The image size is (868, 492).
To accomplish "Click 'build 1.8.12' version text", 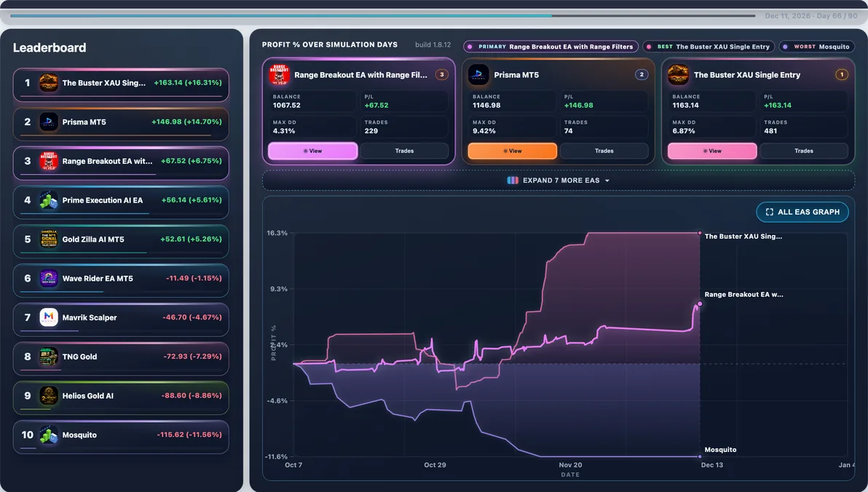I will click(x=433, y=45).
